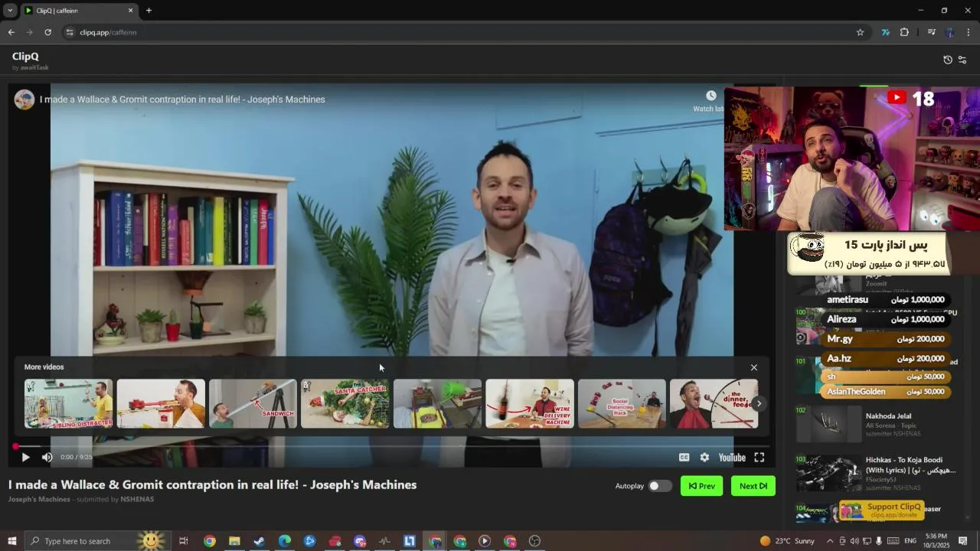Bookmark this page with the star icon
Viewport: 980px width, 551px height.
(860, 32)
